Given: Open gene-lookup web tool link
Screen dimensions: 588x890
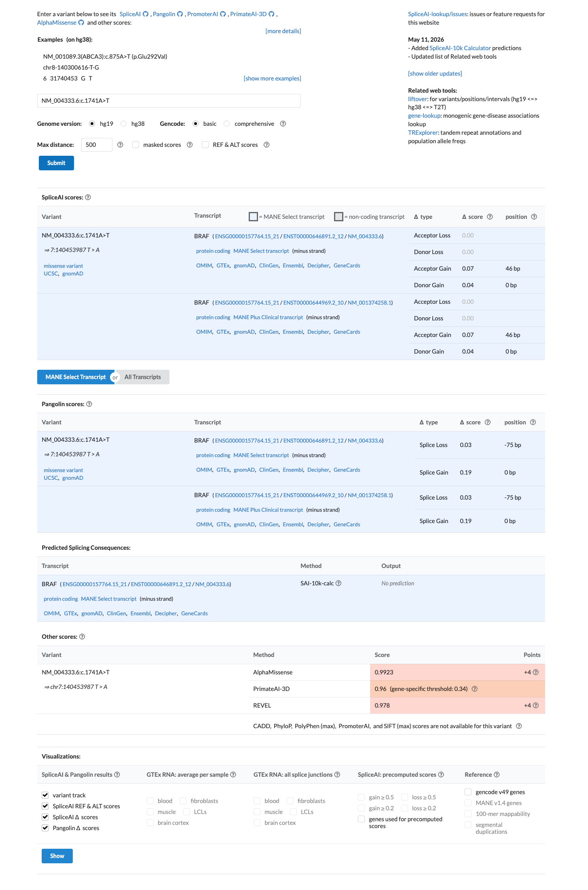Looking at the screenshot, I should (x=424, y=116).
